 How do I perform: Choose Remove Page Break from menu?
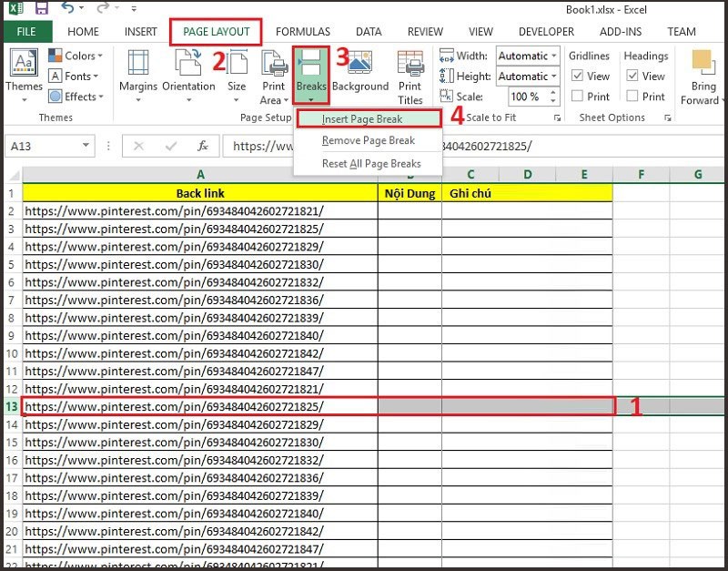click(x=369, y=140)
